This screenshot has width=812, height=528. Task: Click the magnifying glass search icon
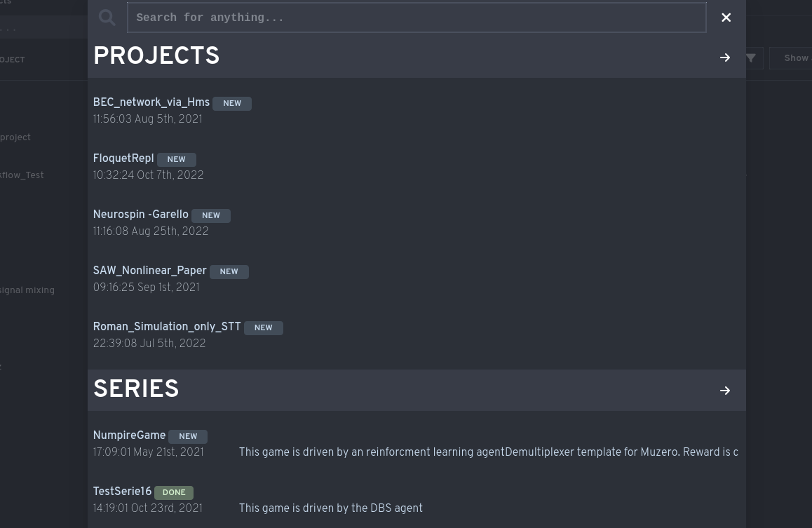[x=107, y=18]
